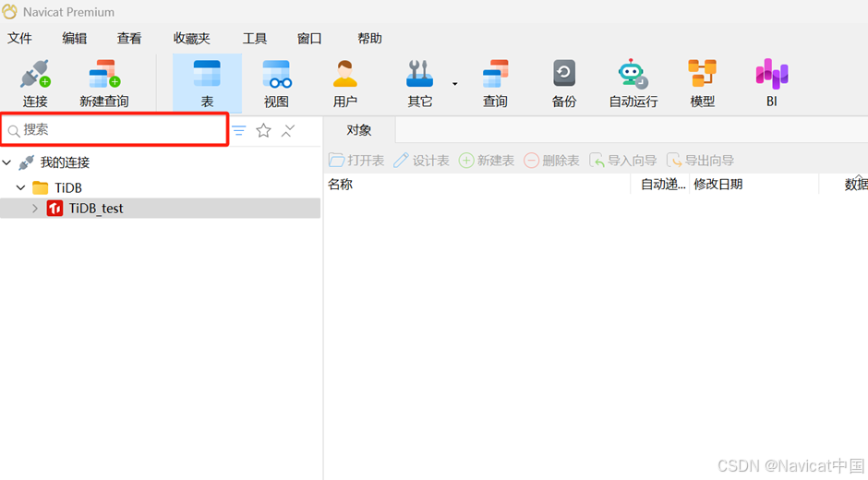Image resolution: width=868 pixels, height=480 pixels.
Task: Sort by the 名称 column header
Action: (341, 185)
